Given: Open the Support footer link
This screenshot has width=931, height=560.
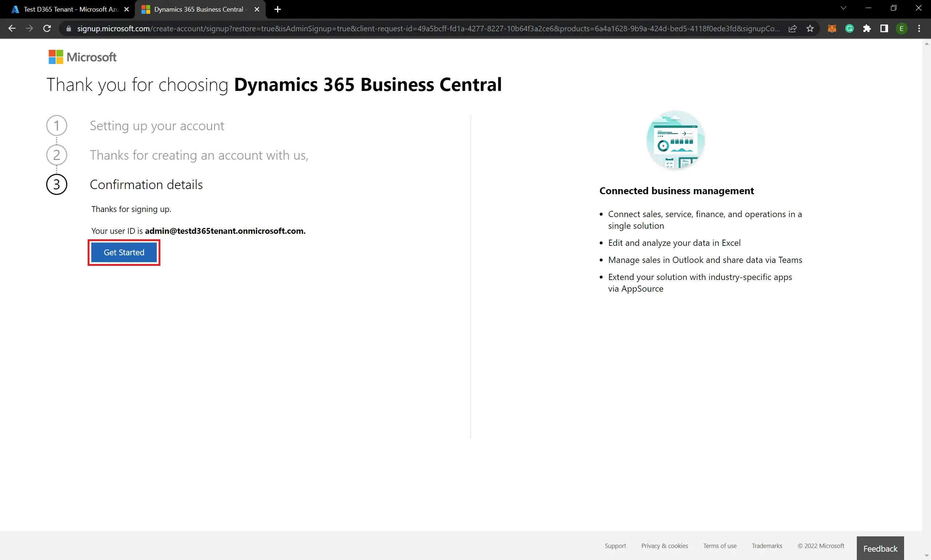Looking at the screenshot, I should (x=615, y=546).
